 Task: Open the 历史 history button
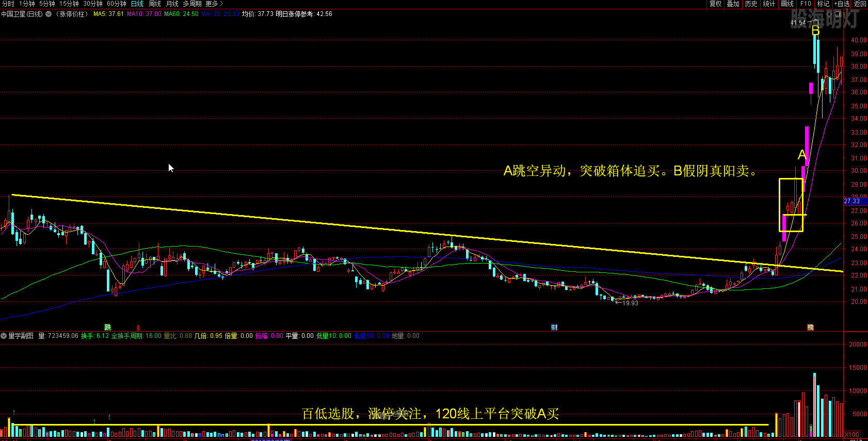pyautogui.click(x=751, y=4)
